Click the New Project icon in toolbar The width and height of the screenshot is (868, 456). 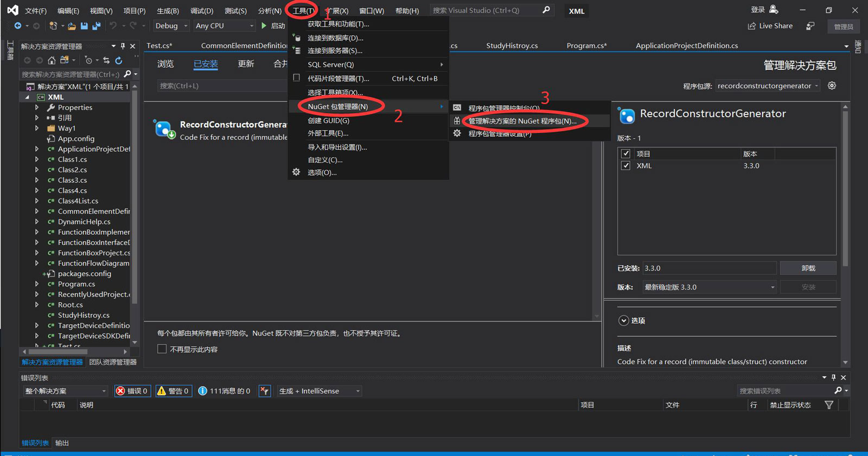[x=53, y=25]
